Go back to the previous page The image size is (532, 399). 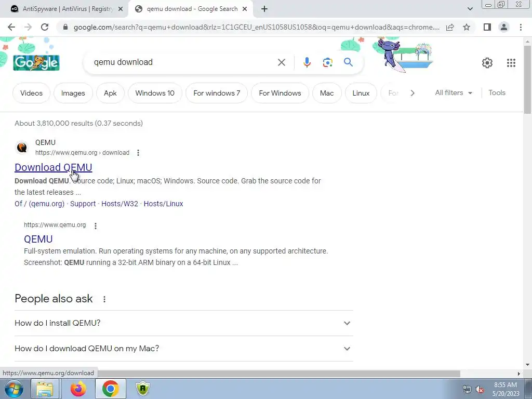click(x=11, y=27)
